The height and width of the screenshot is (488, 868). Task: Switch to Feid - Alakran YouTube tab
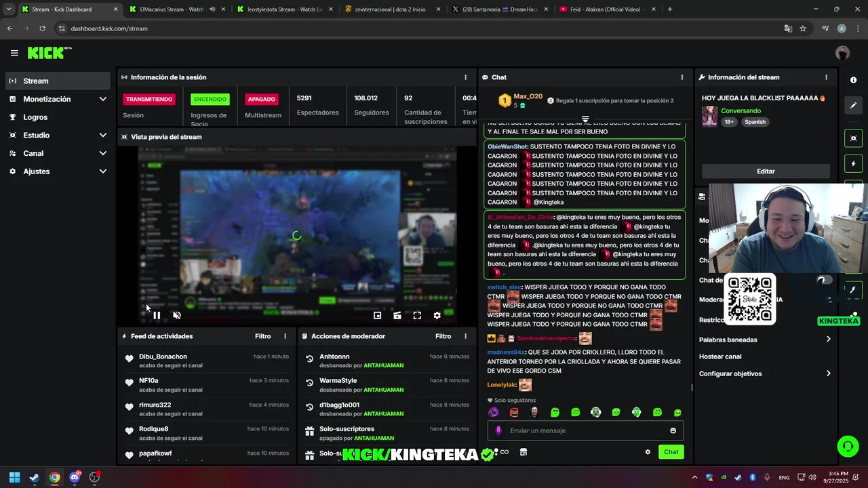pos(606,9)
